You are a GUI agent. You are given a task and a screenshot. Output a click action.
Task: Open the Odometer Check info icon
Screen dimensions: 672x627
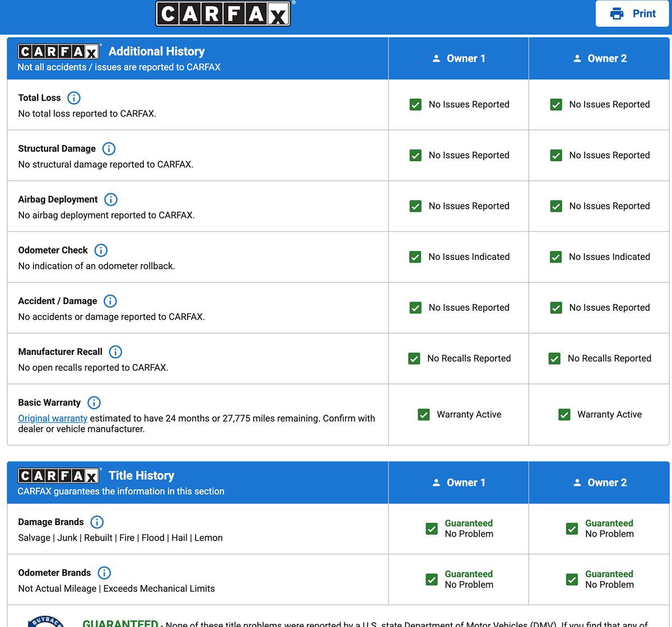(x=101, y=250)
